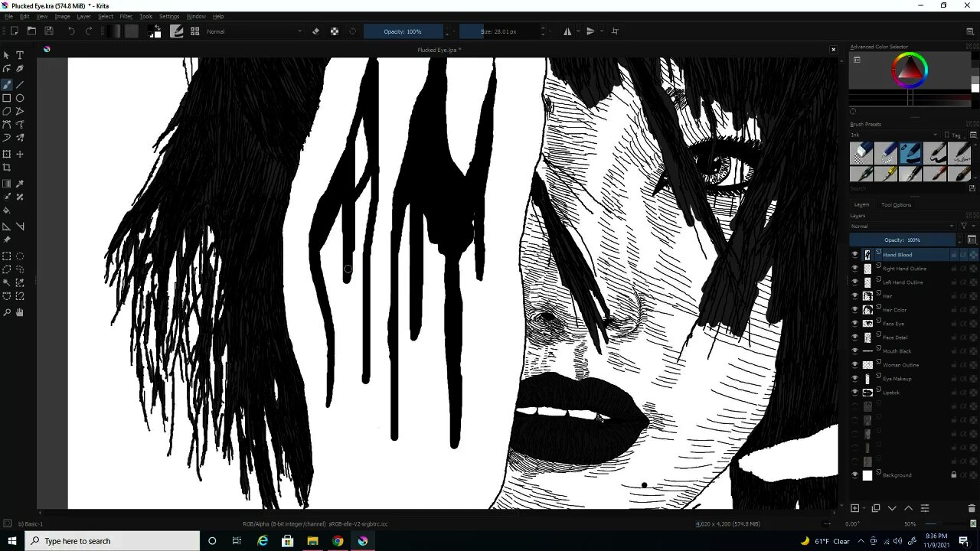This screenshot has height=551, width=980.
Task: Open the Filter menu
Action: pos(126,16)
